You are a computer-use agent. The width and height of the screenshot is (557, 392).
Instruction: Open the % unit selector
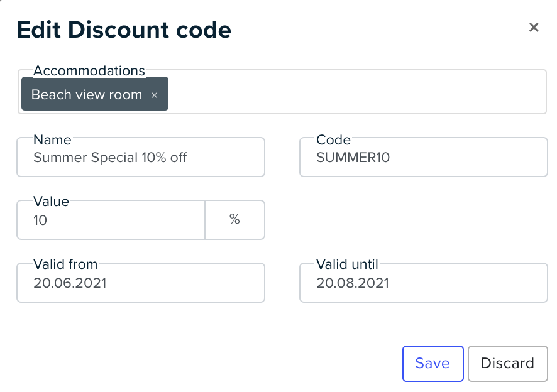click(x=234, y=220)
